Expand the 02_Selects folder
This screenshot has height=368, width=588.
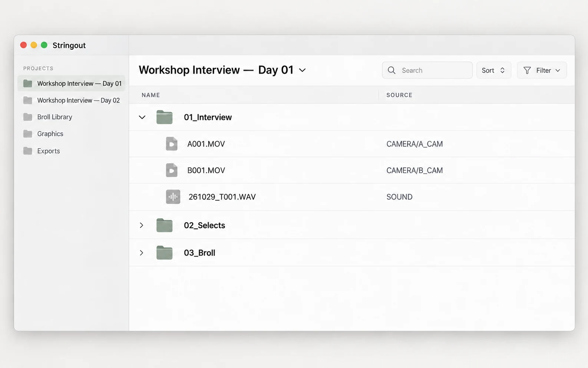click(141, 225)
